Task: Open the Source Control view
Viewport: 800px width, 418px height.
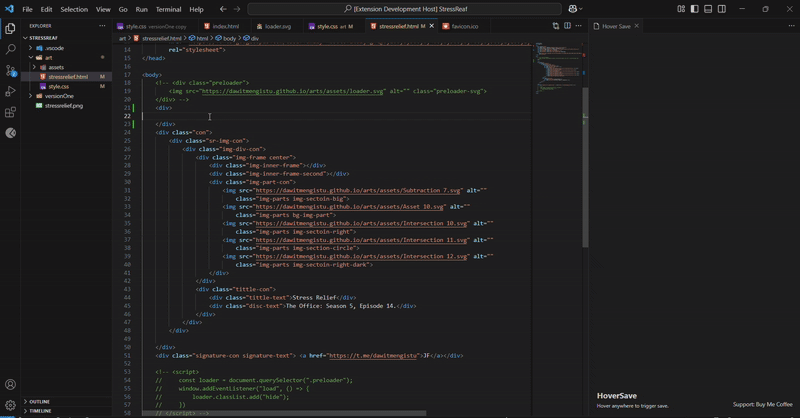Action: pos(10,70)
